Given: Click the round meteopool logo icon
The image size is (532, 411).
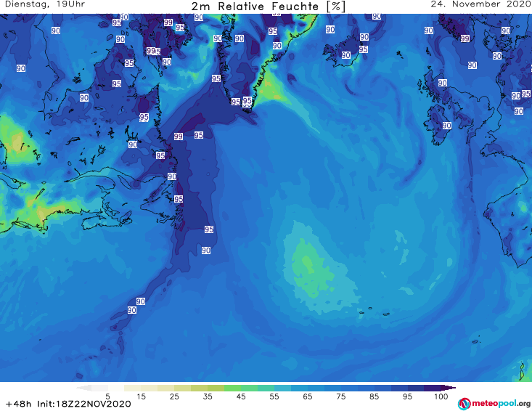Looking at the screenshot, I should coord(465,404).
